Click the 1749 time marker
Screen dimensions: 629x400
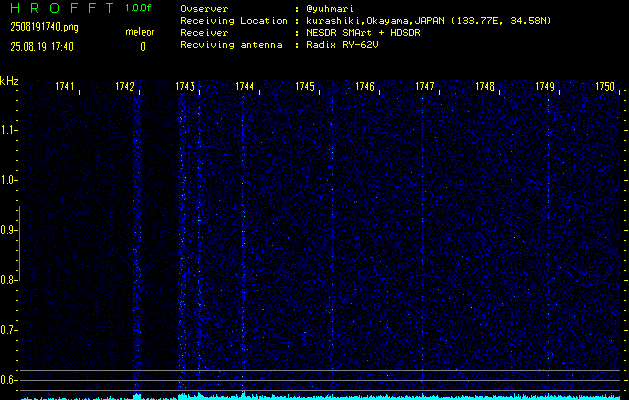coord(545,86)
